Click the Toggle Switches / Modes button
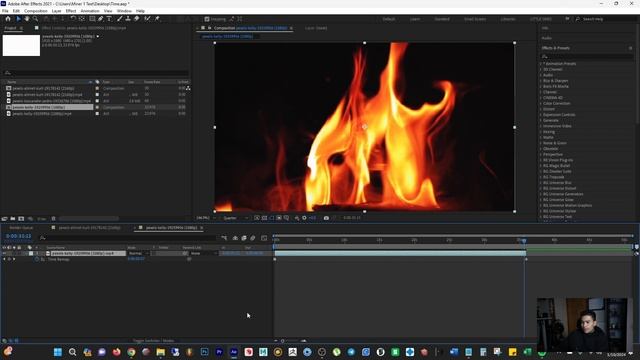Image resolution: width=640 pixels, height=360 pixels. (153, 340)
